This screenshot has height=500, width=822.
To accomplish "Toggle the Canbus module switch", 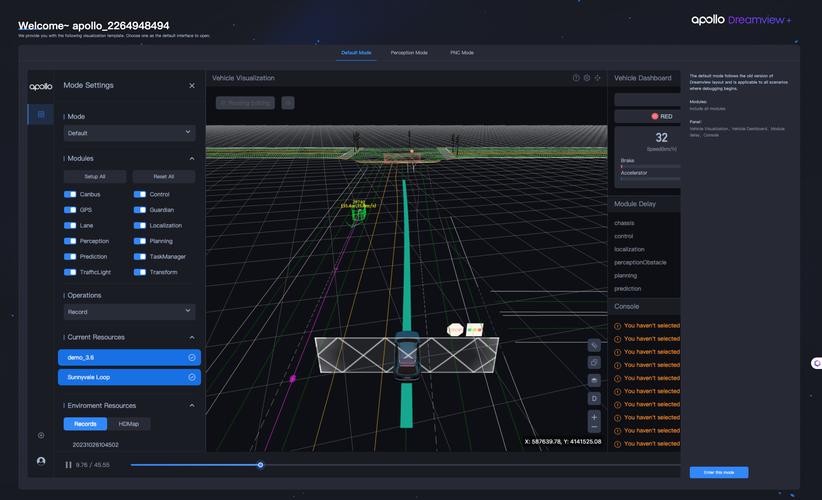I will [70, 194].
